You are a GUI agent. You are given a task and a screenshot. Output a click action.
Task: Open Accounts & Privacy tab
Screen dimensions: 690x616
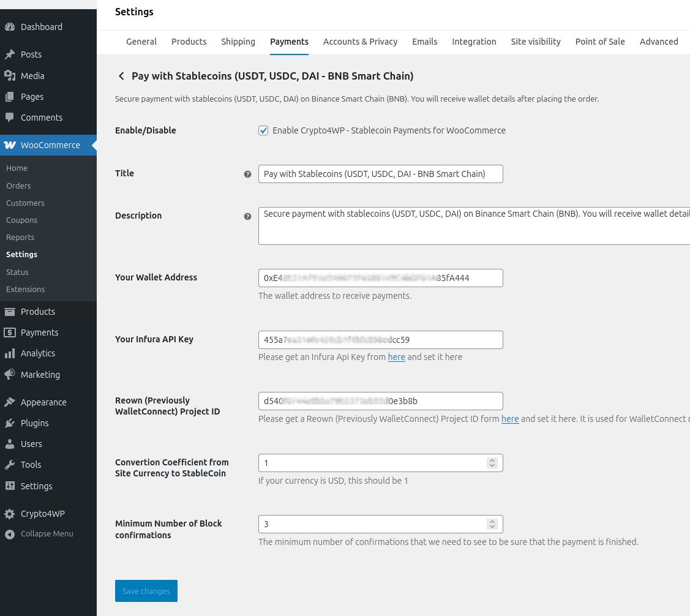(360, 42)
